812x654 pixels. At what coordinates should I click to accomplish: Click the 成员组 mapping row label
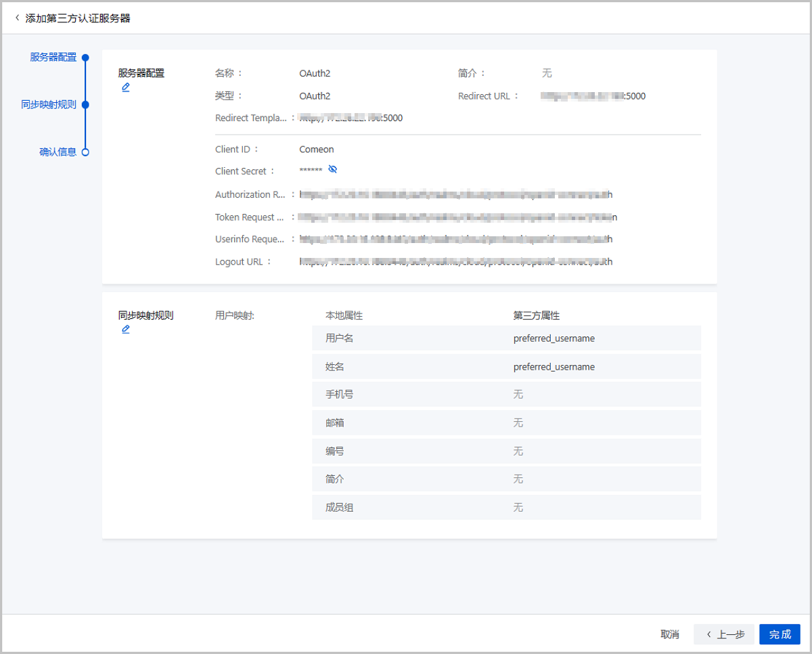(339, 507)
